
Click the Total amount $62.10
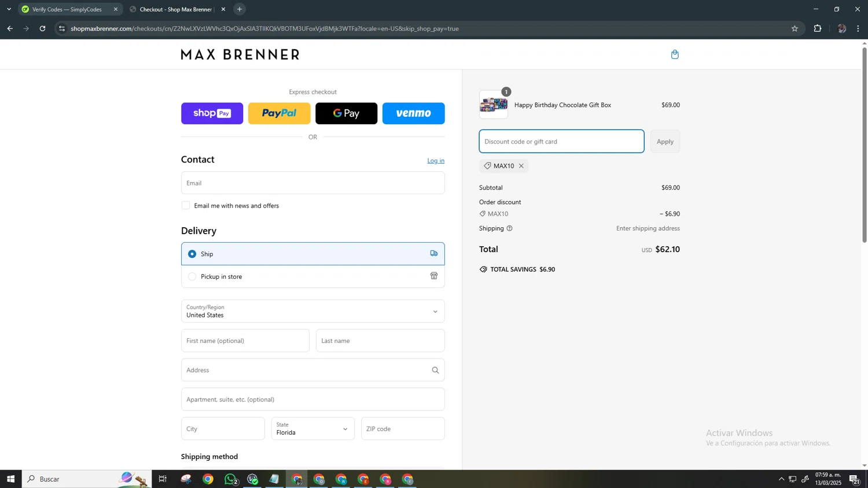point(667,249)
